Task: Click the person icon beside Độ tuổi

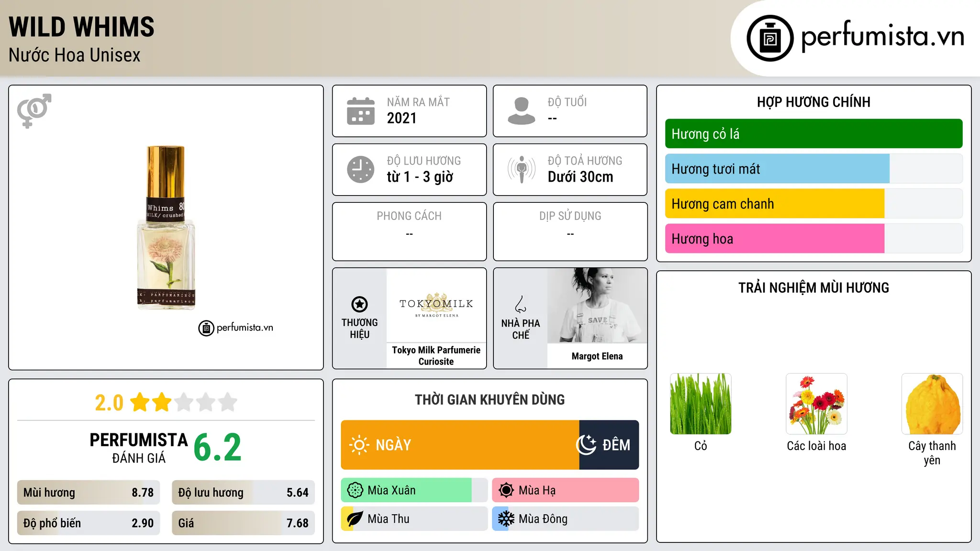Action: [522, 111]
